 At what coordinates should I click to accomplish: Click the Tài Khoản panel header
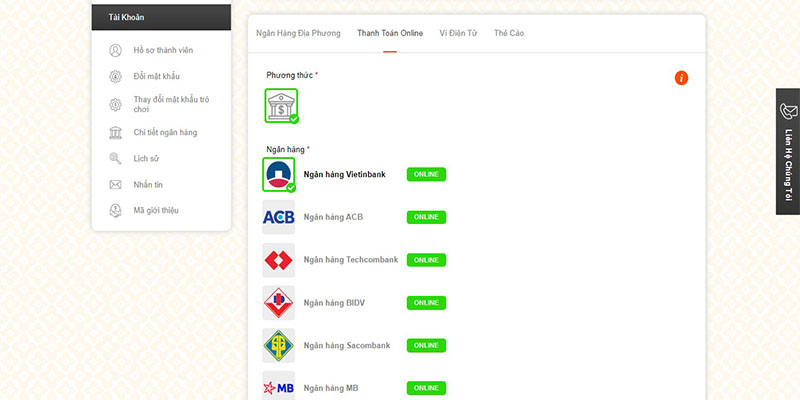(x=161, y=17)
